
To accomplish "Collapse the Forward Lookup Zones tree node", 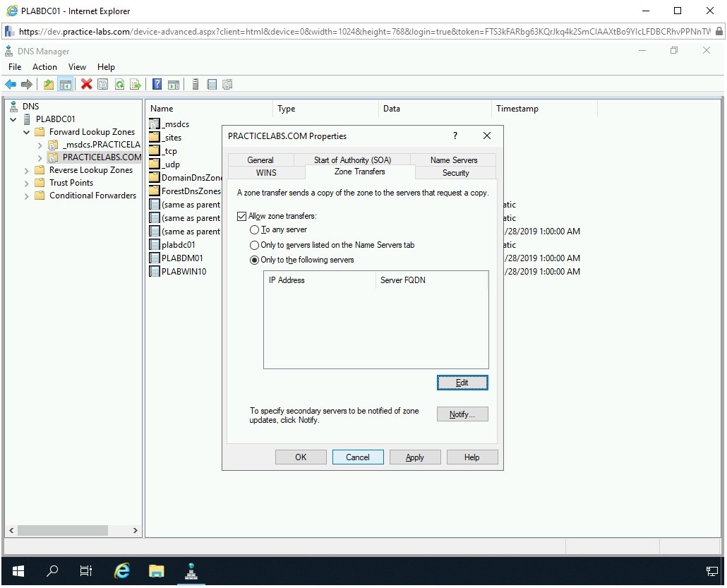I will (27, 132).
